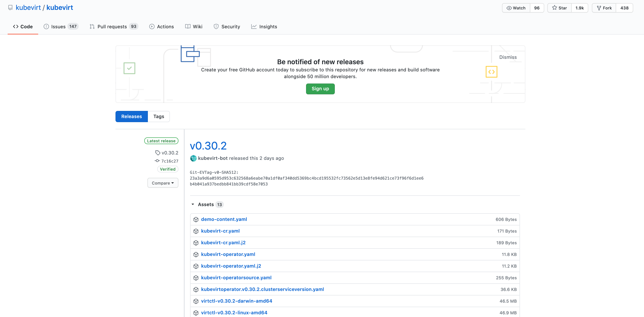Open the kubevirt-bot profile link
This screenshot has width=644, height=317.
(x=213, y=158)
